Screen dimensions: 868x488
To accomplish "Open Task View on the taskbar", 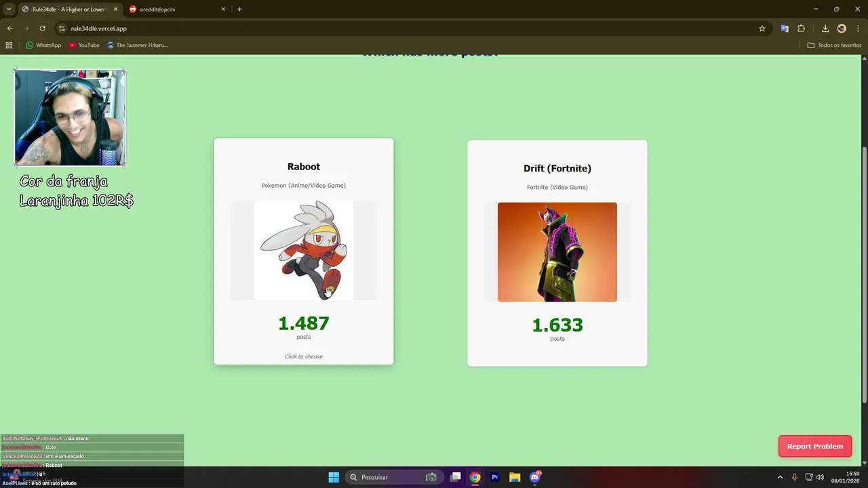I will [x=456, y=477].
